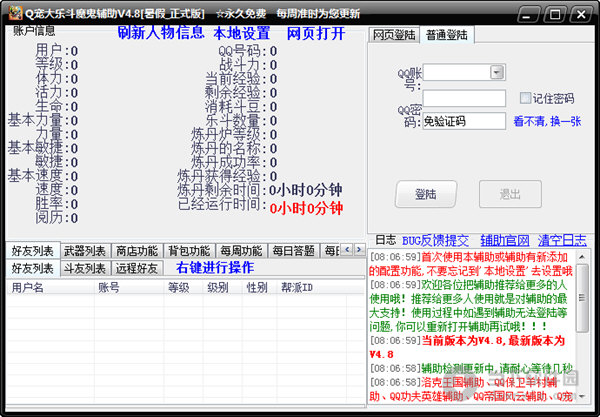Select the 商店功能 tab

pos(137,251)
